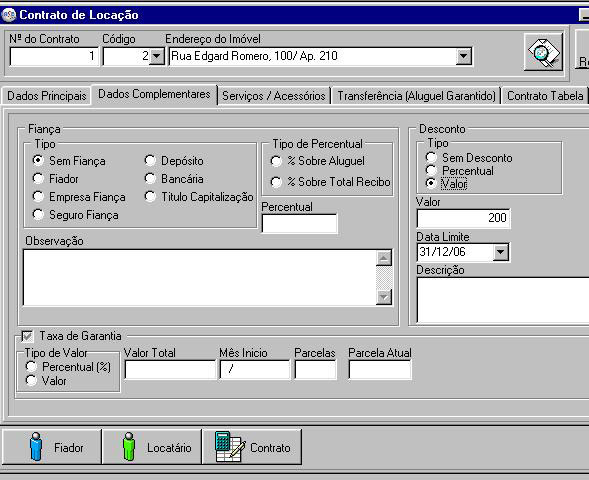Click the Rua Edgard Romero address text
The image size is (589, 480).
pos(254,56)
